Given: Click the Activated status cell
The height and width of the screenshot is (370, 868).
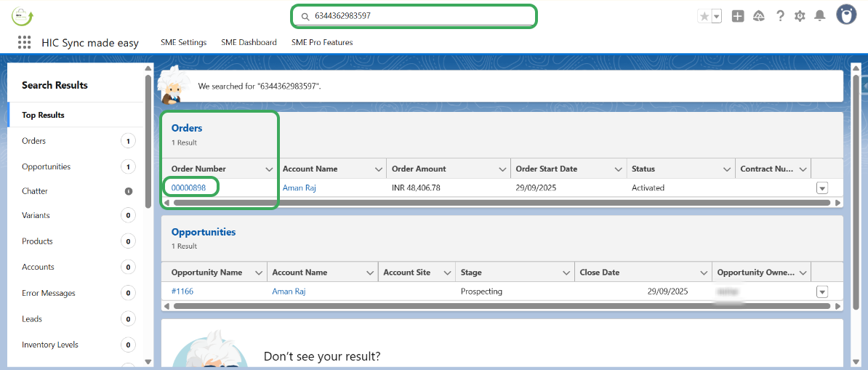Looking at the screenshot, I should pos(648,188).
